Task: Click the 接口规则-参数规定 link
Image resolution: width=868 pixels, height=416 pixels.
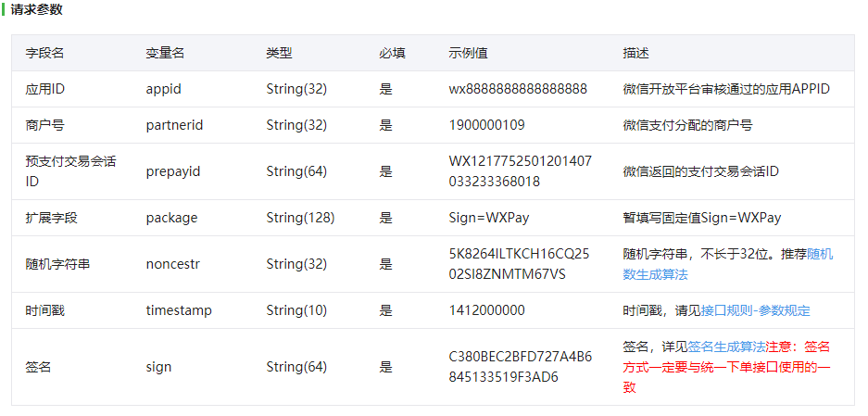Action: (755, 310)
